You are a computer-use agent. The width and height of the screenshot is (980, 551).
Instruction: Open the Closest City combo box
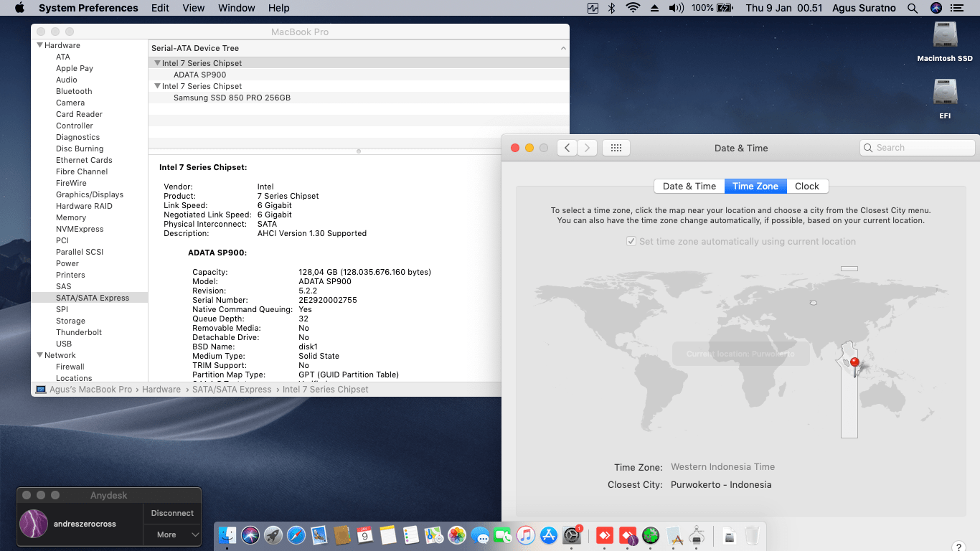tap(721, 485)
